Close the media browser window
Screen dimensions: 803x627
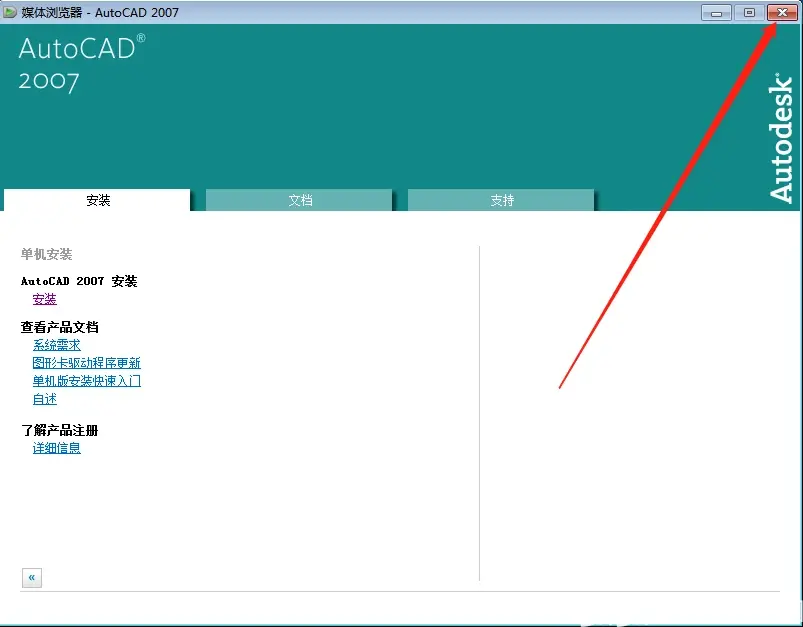click(x=782, y=12)
